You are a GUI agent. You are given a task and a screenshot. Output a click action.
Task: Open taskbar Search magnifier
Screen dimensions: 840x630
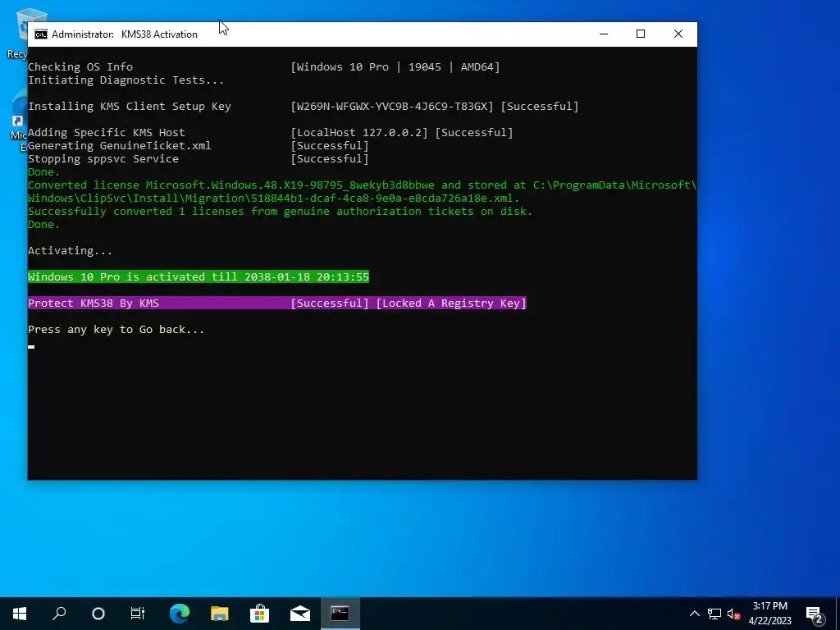[x=59, y=614]
